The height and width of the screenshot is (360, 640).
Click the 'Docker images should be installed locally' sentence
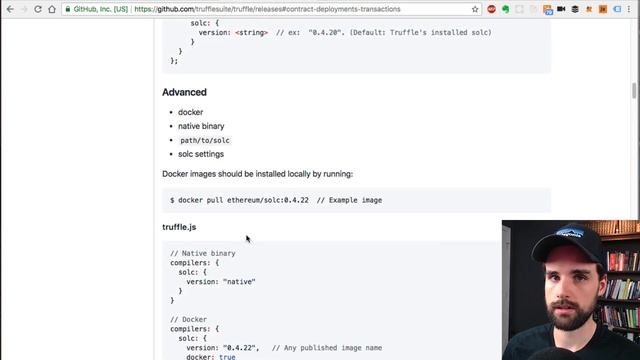(x=258, y=174)
